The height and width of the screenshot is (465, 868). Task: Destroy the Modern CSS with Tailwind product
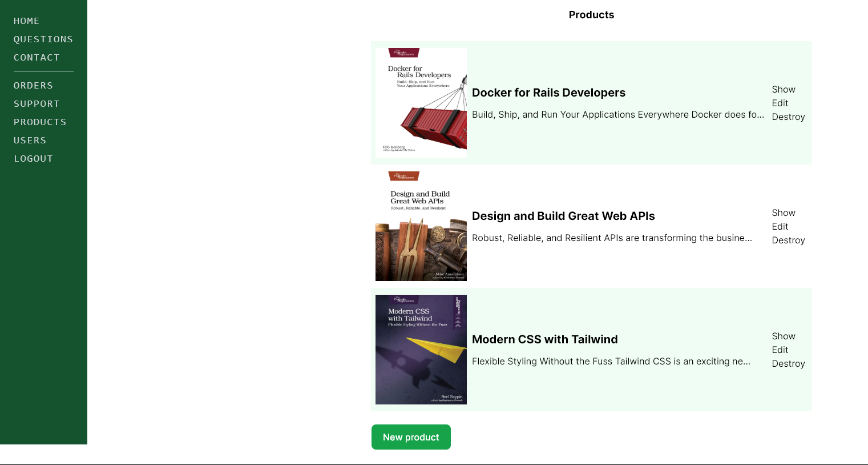point(788,364)
